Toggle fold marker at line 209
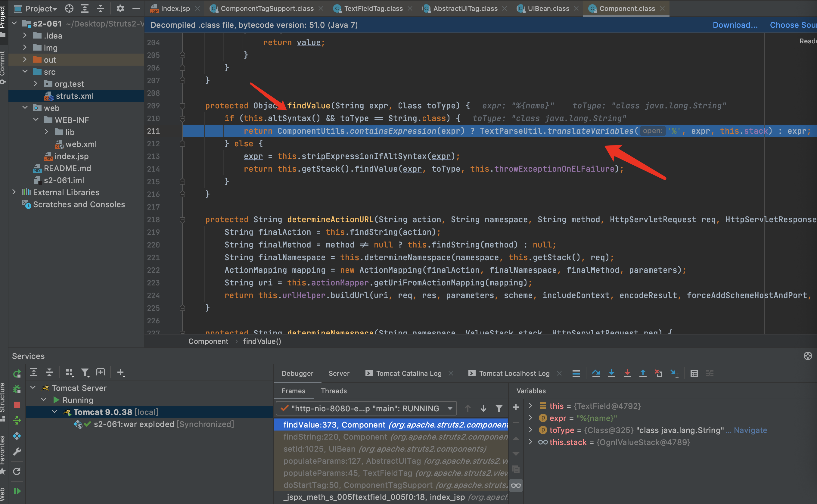817x504 pixels. coord(182,106)
